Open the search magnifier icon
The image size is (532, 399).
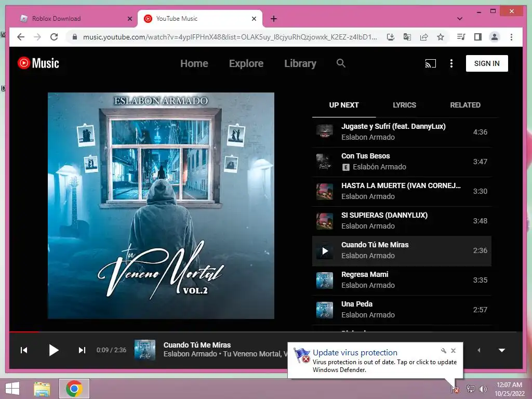point(341,63)
